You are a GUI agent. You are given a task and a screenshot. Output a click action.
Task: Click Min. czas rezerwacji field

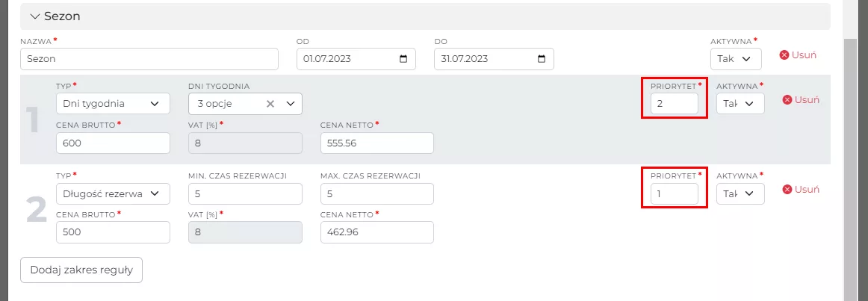pos(245,193)
